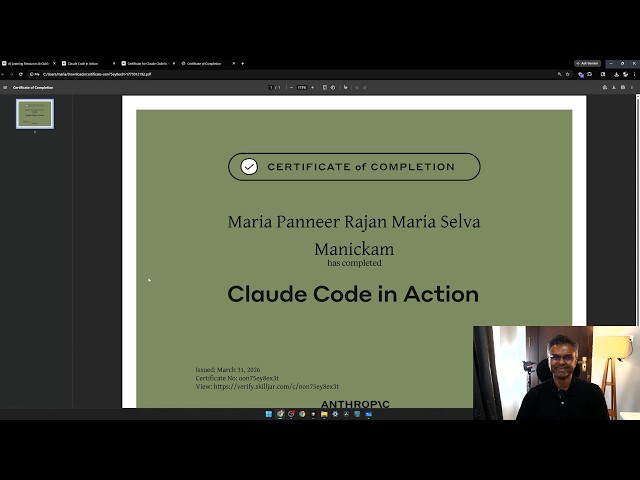Open the Windows Start menu

coord(269,414)
